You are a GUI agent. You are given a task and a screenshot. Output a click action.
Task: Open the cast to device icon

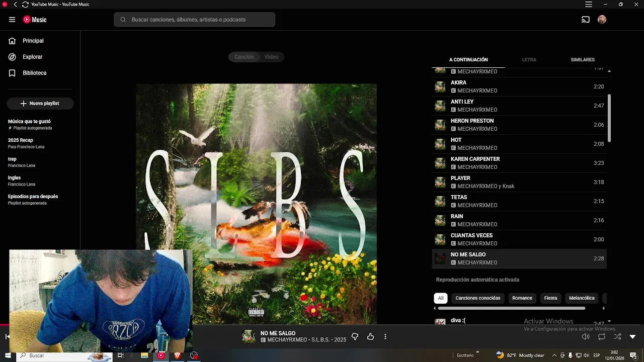coord(586,20)
